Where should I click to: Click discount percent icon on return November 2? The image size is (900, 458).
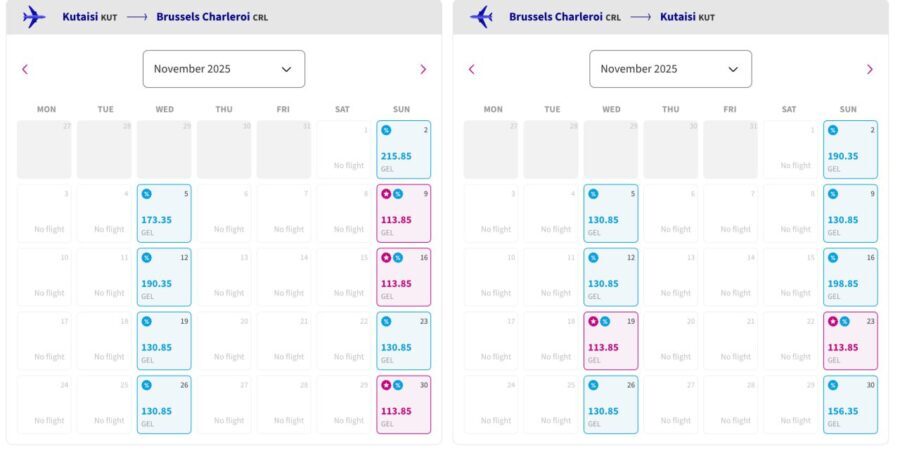(x=833, y=130)
